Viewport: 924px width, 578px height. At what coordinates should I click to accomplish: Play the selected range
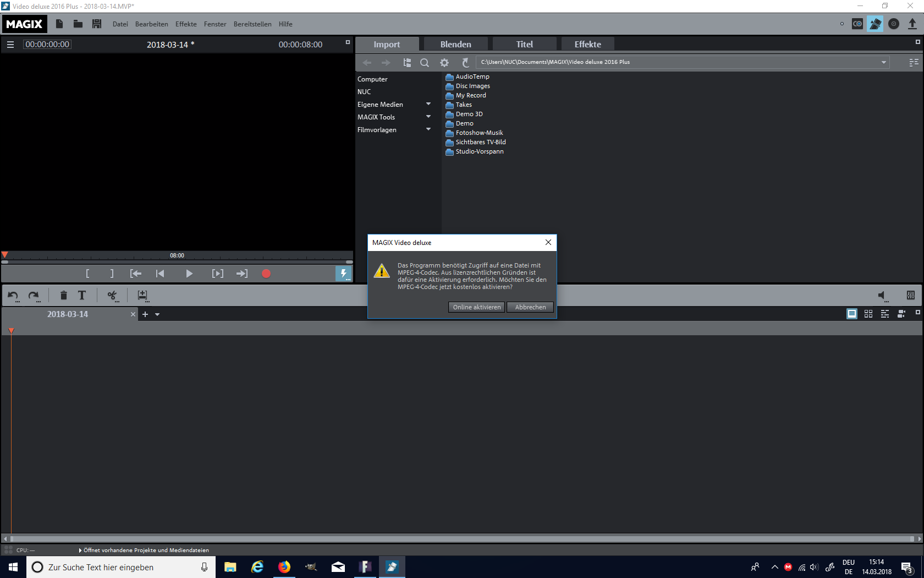pyautogui.click(x=218, y=274)
